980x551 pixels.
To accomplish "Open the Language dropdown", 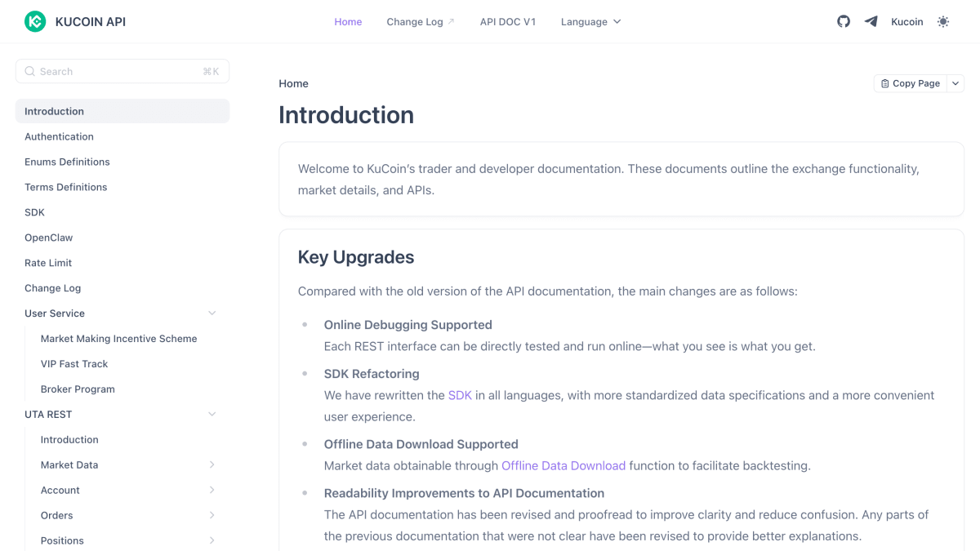I will (590, 22).
